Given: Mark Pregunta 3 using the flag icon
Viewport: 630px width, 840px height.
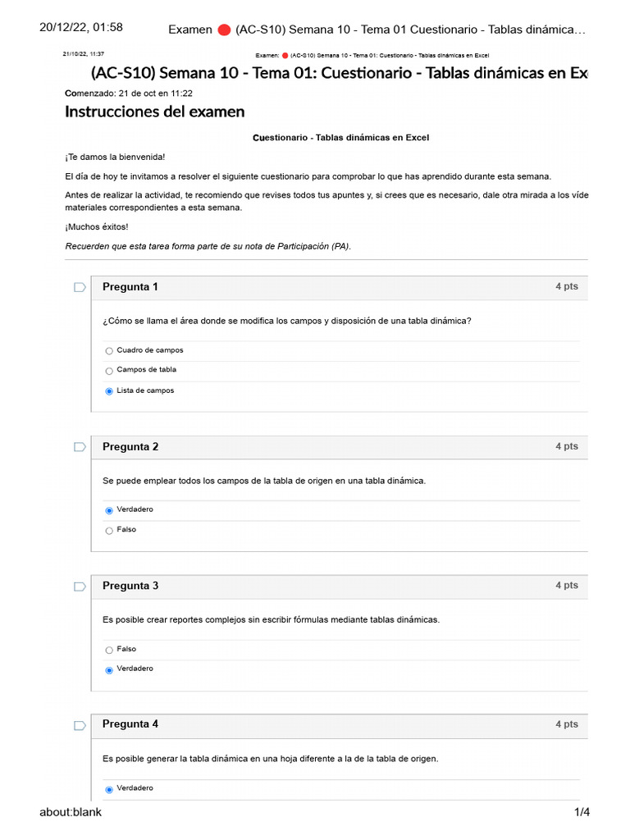Looking at the screenshot, I should point(80,587).
